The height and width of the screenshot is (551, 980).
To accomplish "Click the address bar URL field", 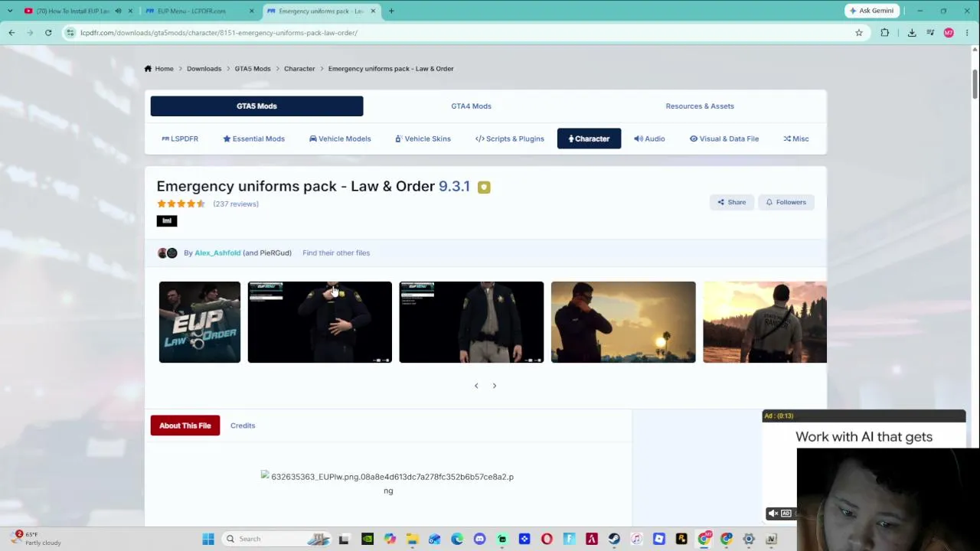I will pos(459,33).
